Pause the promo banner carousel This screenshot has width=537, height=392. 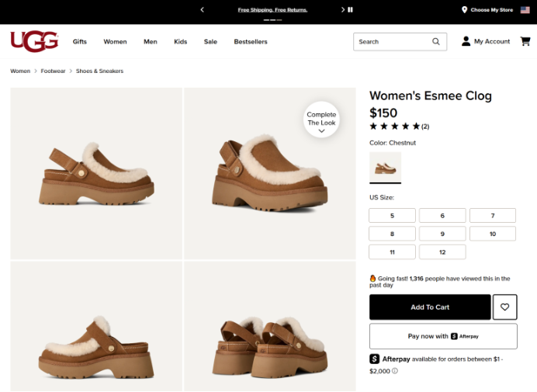pos(351,10)
